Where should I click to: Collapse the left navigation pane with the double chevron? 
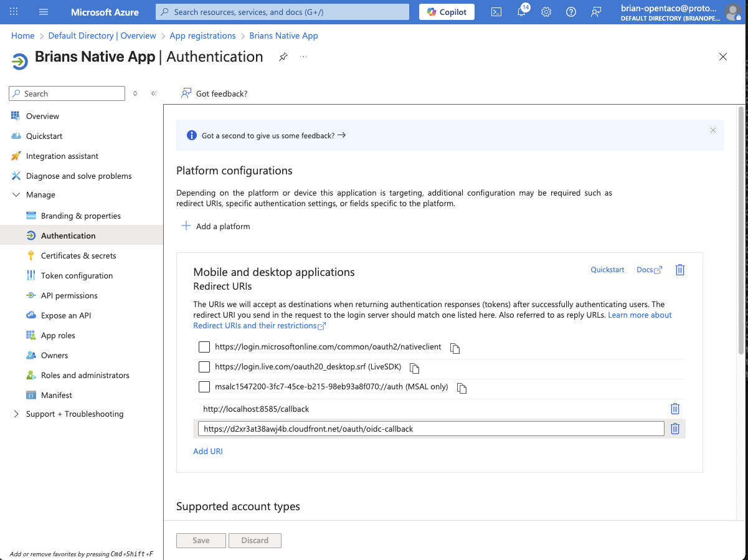(153, 92)
